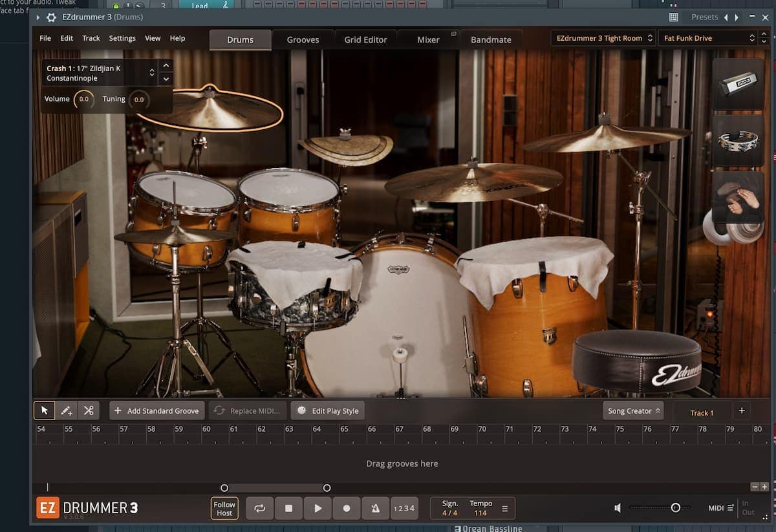Select the tambourine percussion thumbnail
The width and height of the screenshot is (776, 532).
tap(738, 140)
